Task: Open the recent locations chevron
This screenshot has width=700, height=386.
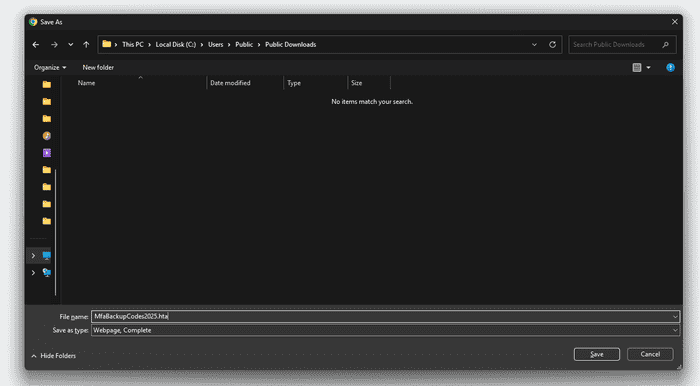Action: (71, 45)
